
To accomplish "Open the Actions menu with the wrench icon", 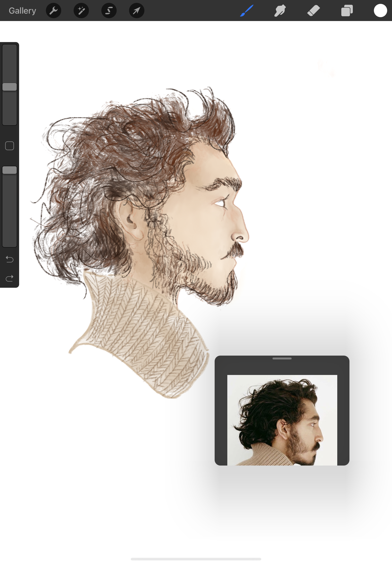I will click(54, 10).
